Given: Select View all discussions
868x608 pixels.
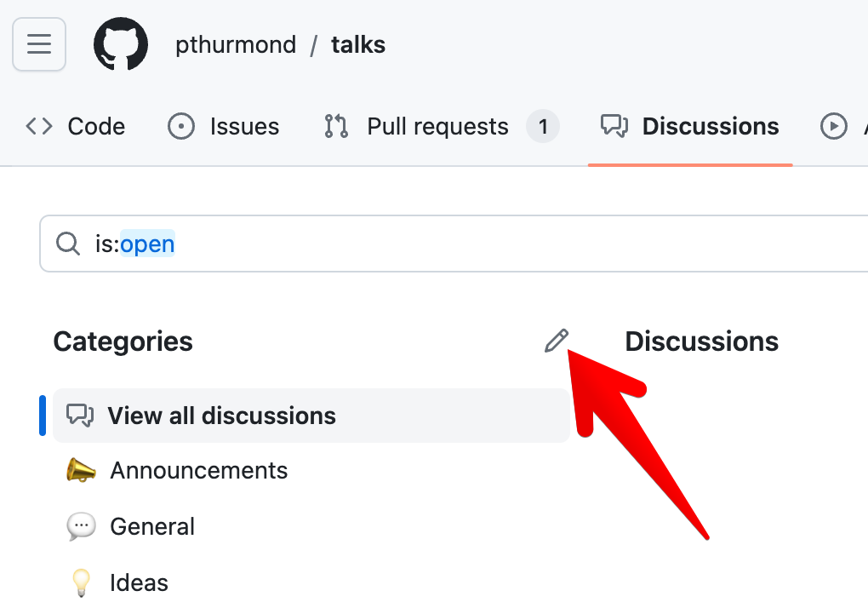Looking at the screenshot, I should [220, 416].
